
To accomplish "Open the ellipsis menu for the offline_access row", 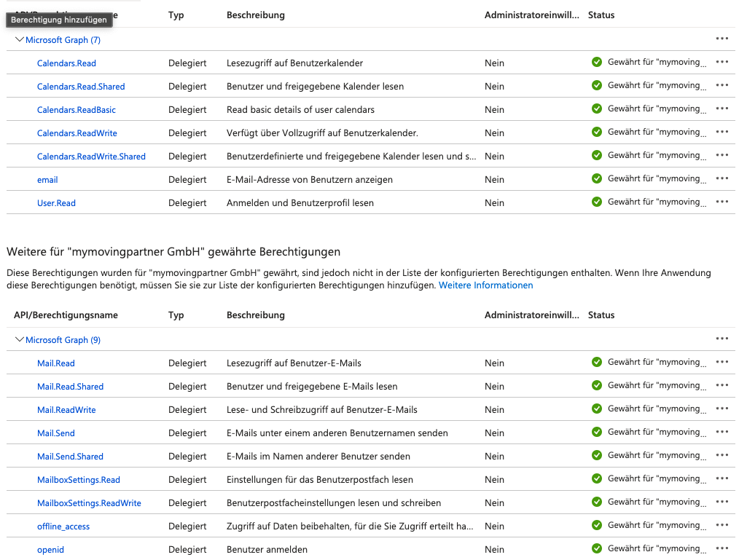I will point(722,525).
